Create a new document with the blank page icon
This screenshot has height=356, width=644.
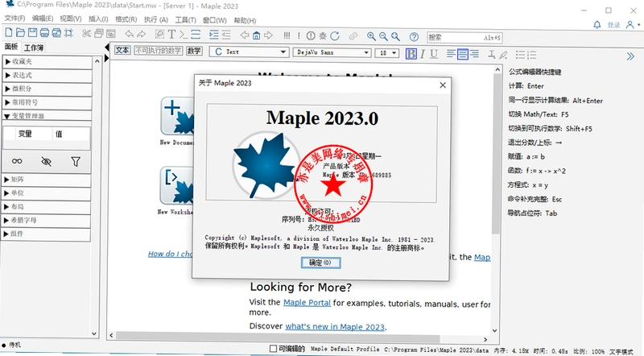[x=9, y=33]
